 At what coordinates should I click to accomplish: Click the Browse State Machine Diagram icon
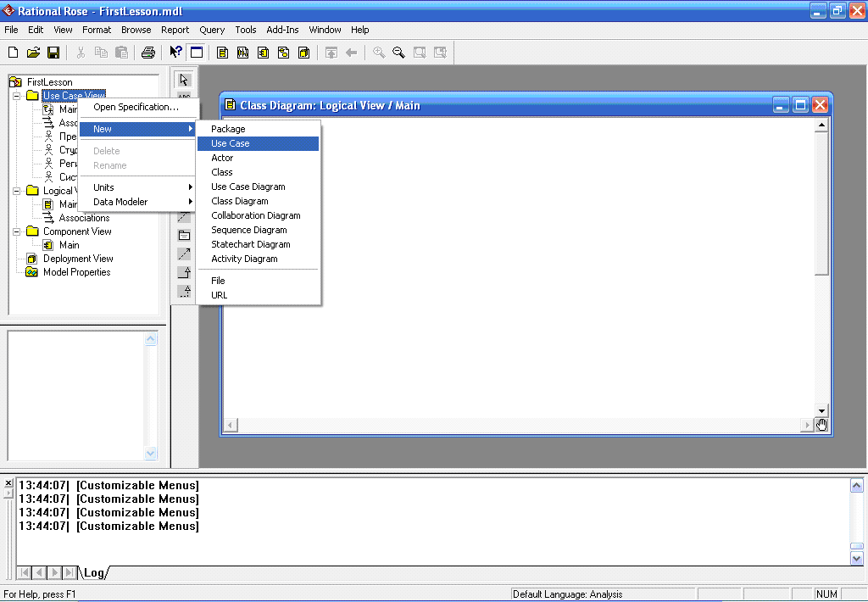coord(283,53)
